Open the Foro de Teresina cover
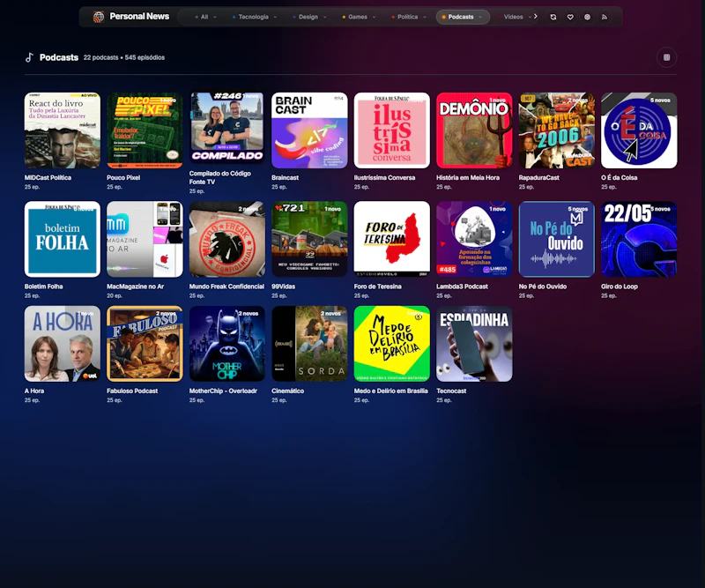705x588 pixels. (x=392, y=239)
